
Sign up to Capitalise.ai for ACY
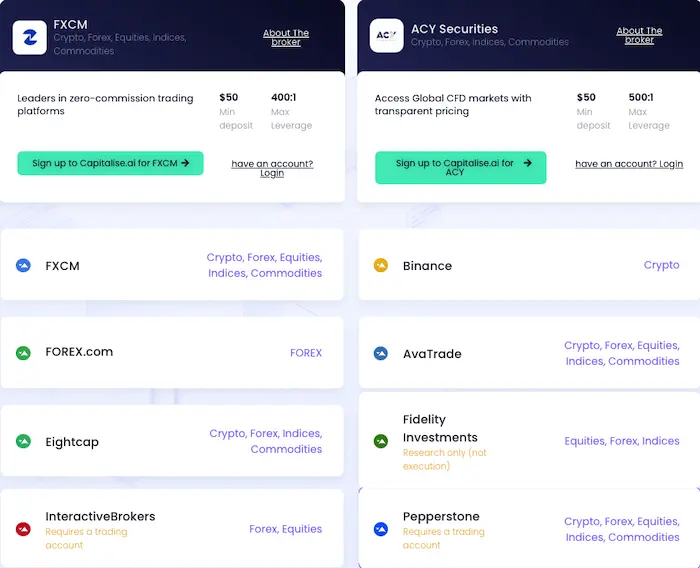(461, 167)
